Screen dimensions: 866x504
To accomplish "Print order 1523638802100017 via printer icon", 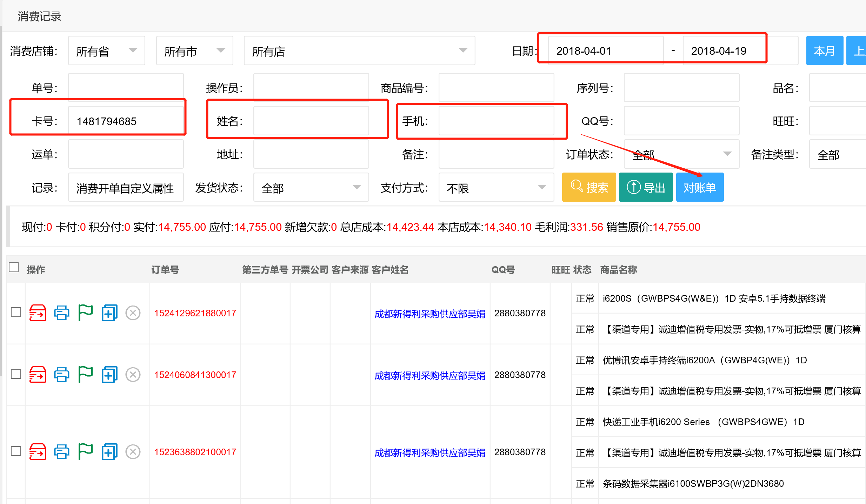I will 62,452.
